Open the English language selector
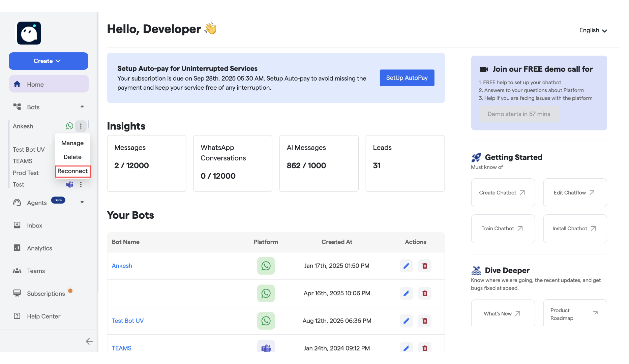 point(593,30)
